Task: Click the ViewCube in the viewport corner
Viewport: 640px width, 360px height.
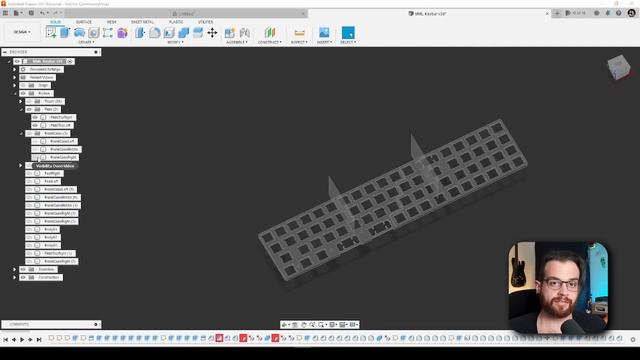Action: pos(619,67)
